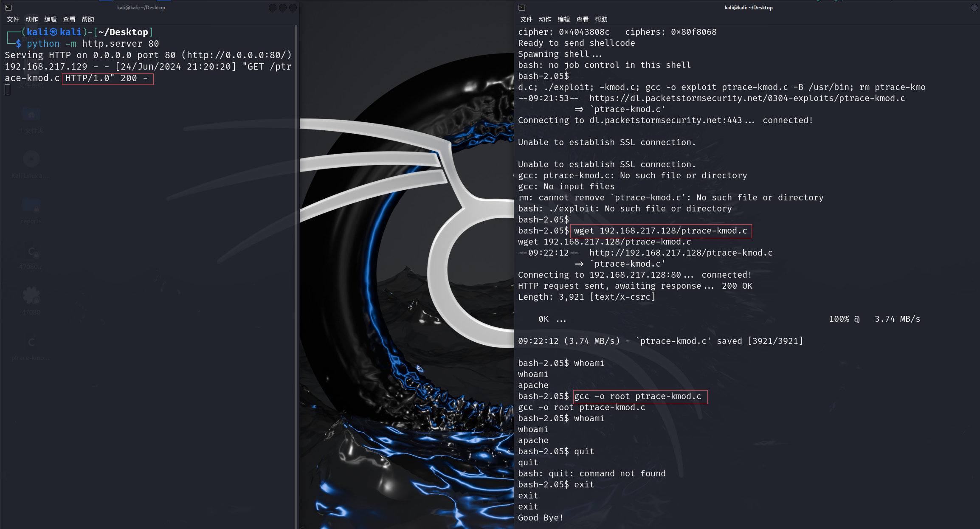980x529 pixels.
Task: Click the '100% @ 3.74 MB/s' progress text
Action: pos(875,319)
